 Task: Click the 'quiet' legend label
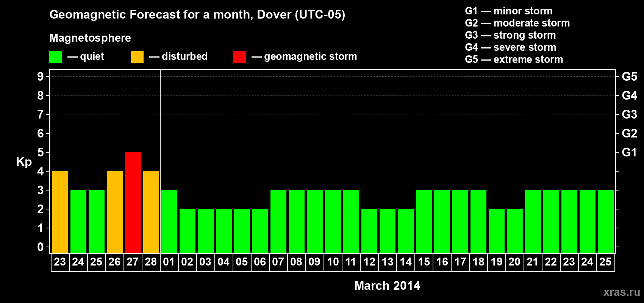coord(92,56)
